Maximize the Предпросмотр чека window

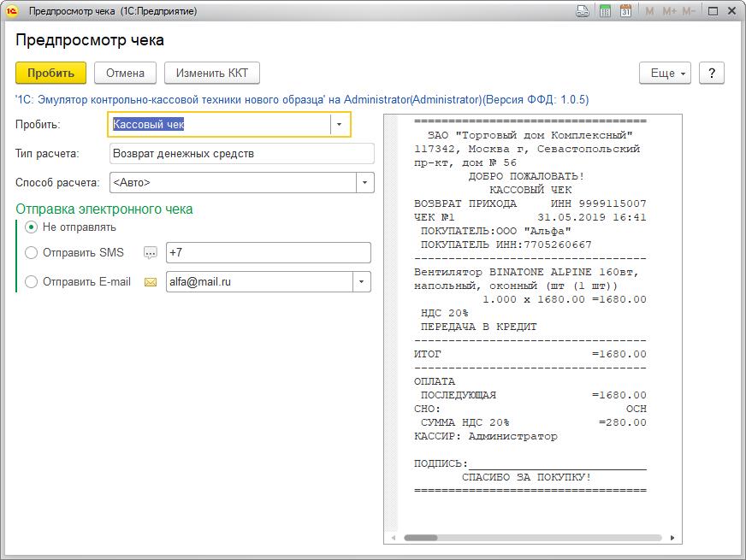pos(713,11)
